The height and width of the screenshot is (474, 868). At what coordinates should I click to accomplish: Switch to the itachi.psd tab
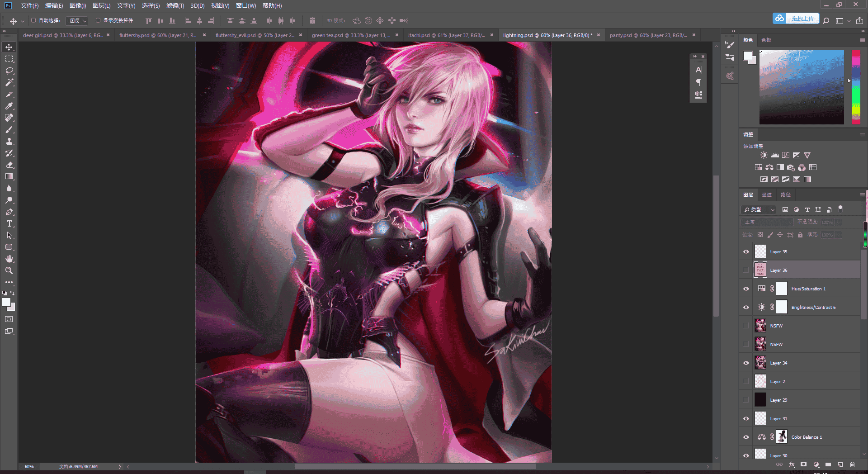[x=446, y=35]
